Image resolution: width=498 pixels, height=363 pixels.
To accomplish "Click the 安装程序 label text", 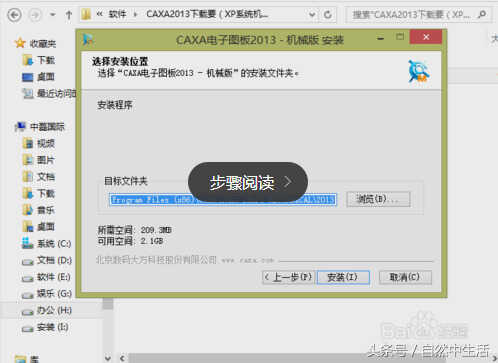I will (x=115, y=105).
